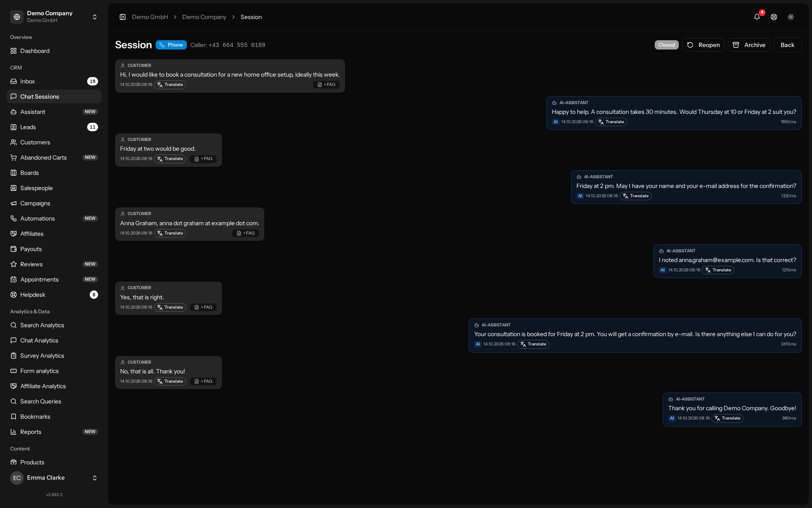Click the Archive button
Image resolution: width=812 pixels, height=508 pixels.
[749, 45]
